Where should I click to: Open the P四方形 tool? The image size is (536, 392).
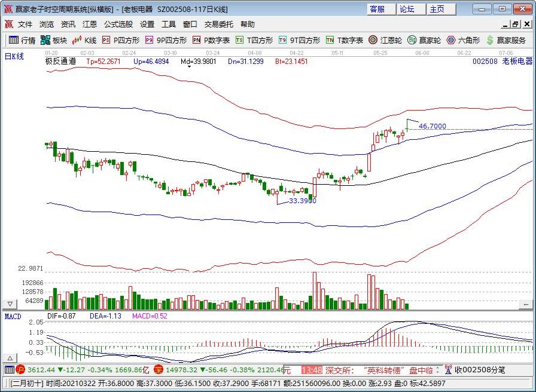tap(121, 40)
